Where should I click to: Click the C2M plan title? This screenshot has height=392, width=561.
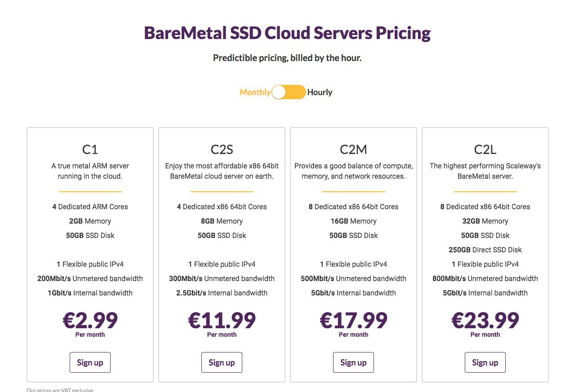pos(353,149)
